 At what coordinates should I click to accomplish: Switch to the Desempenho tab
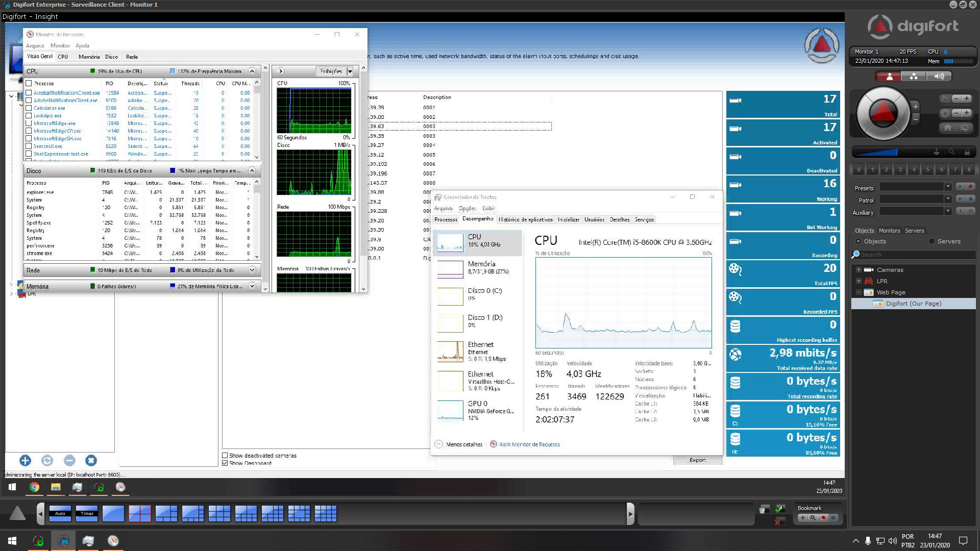(x=477, y=219)
